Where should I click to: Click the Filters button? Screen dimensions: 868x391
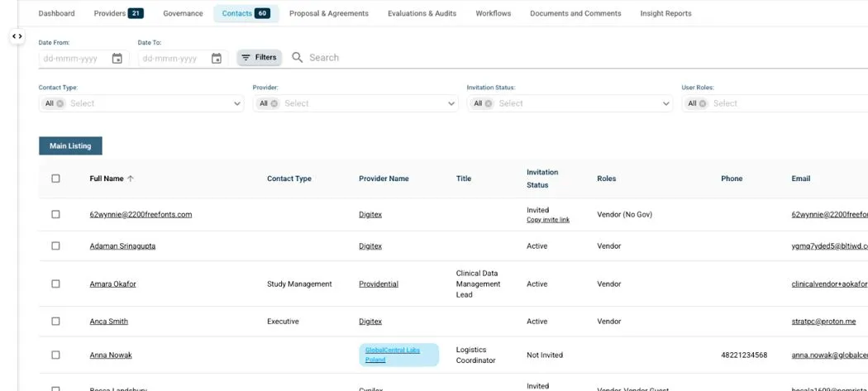coord(259,58)
